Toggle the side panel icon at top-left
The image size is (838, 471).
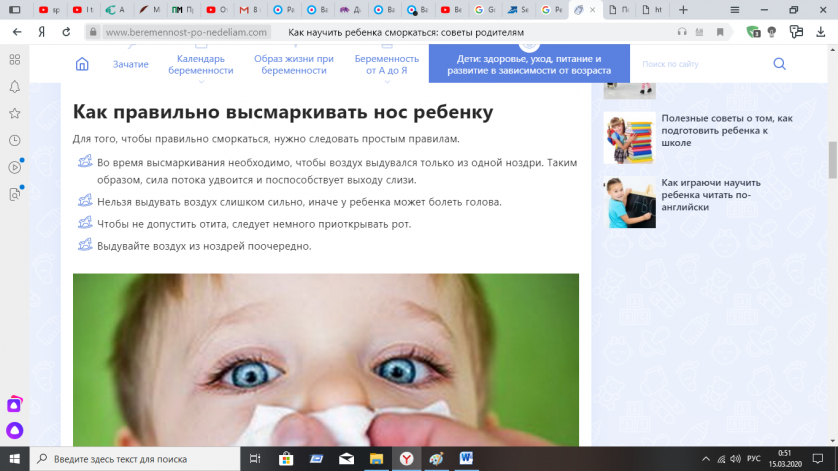pyautogui.click(x=15, y=10)
